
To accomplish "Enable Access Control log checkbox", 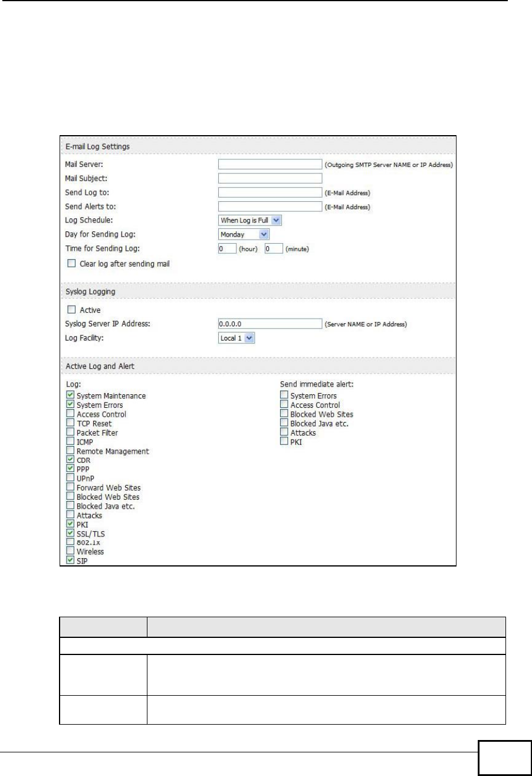I will point(71,414).
